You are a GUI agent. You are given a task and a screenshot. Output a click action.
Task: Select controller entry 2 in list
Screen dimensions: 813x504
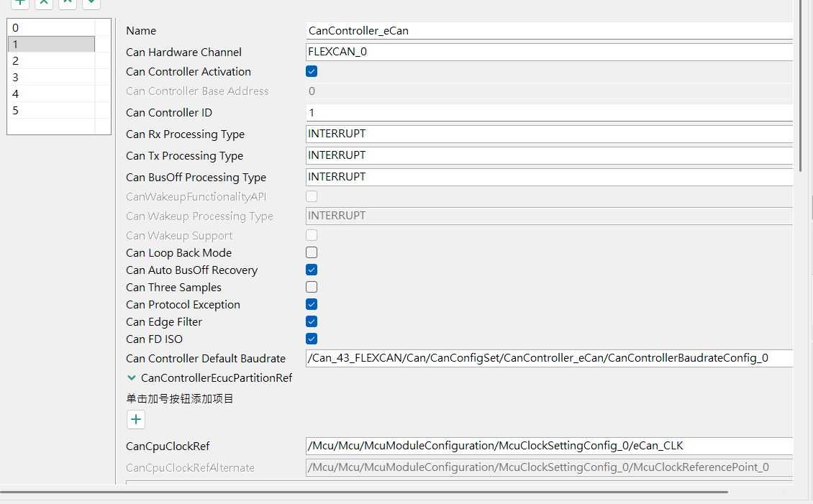(51, 60)
